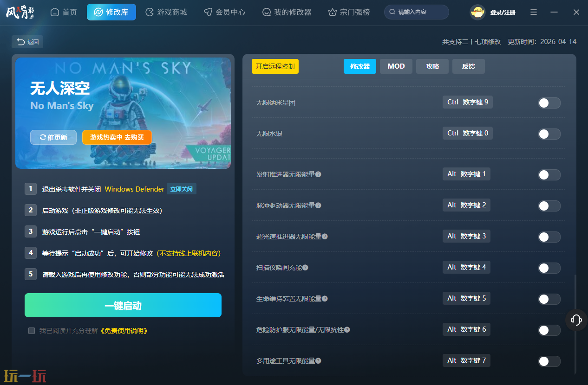
Task: Click the Alt 数字键 6 hotkey box
Action: (x=466, y=329)
